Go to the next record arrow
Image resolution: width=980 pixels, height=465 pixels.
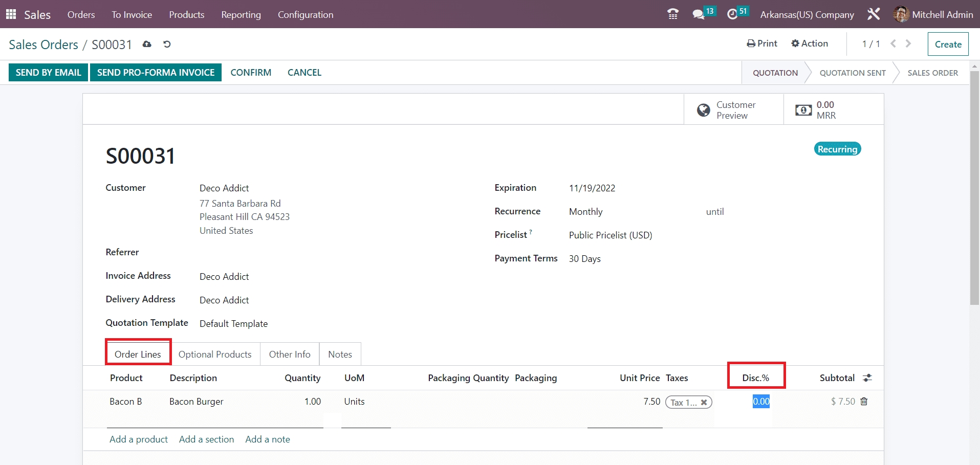coord(908,44)
